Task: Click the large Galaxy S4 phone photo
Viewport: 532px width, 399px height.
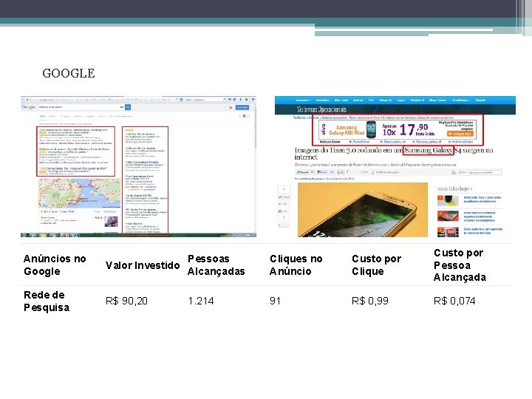Action: point(363,209)
